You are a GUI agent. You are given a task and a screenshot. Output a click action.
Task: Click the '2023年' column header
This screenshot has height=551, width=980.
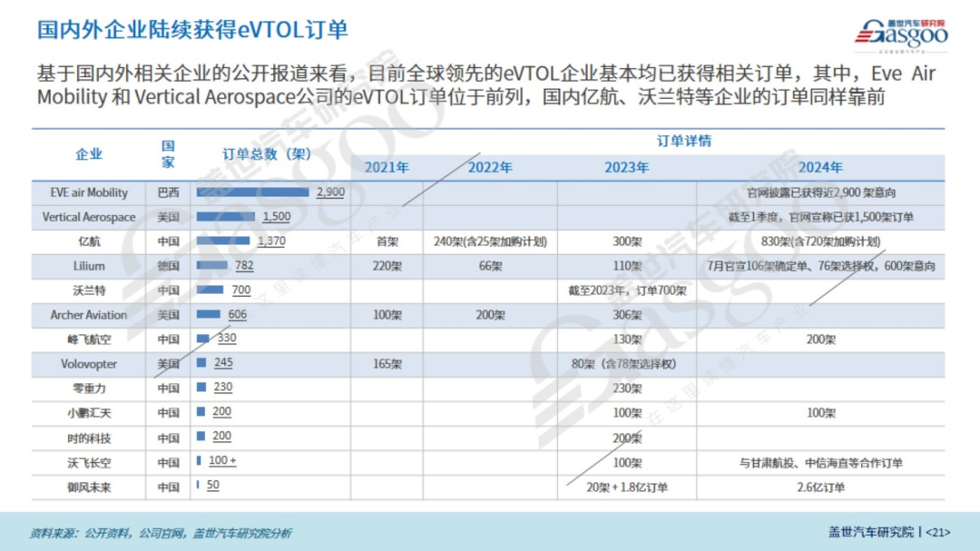[627, 168]
